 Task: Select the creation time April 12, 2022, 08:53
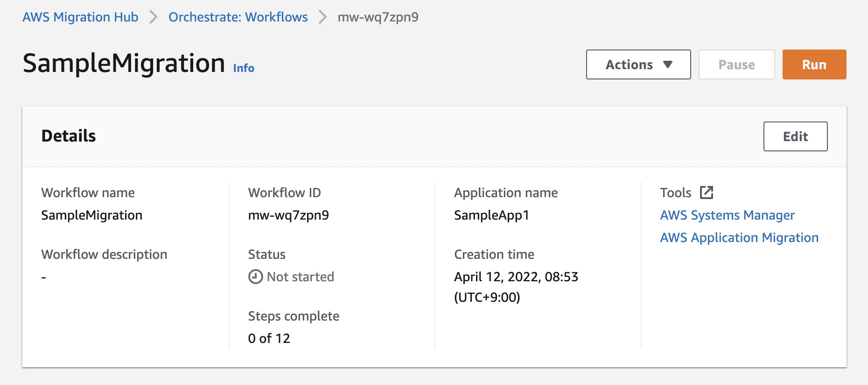pos(516,277)
